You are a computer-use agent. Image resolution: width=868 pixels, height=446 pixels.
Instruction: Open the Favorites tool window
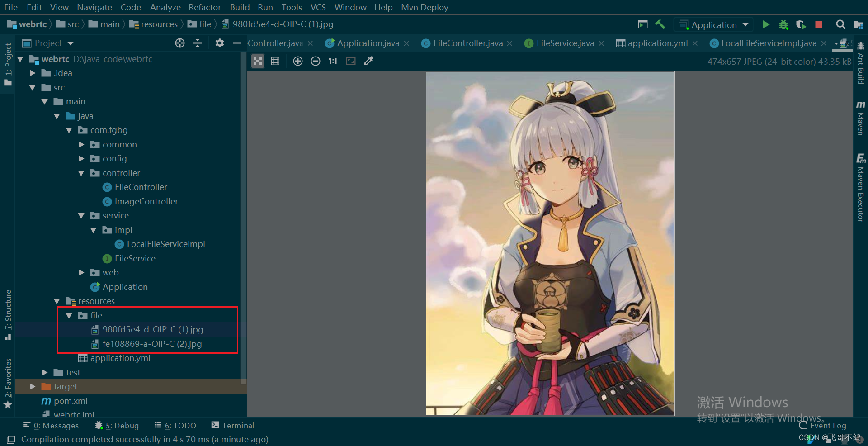point(8,383)
